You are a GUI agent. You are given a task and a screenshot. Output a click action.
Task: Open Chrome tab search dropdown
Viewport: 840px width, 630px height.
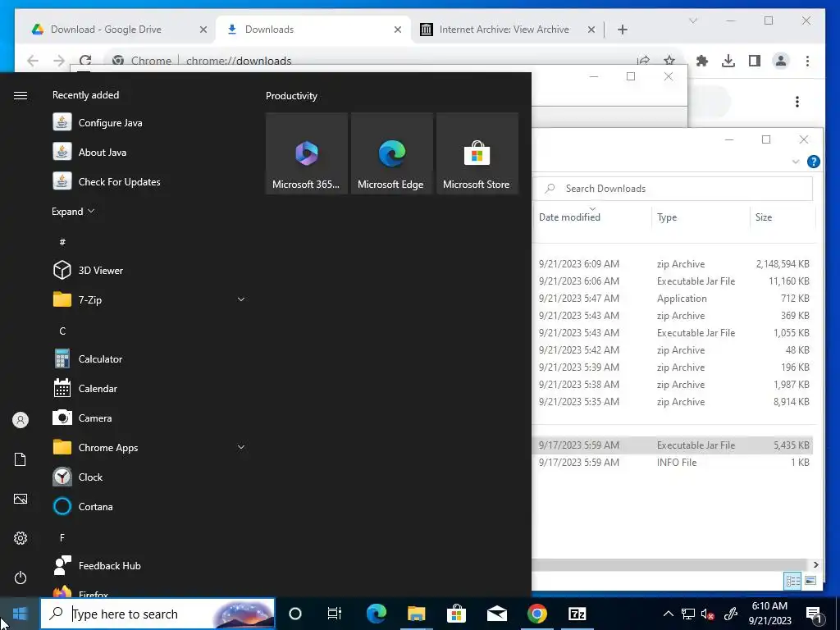point(692,21)
